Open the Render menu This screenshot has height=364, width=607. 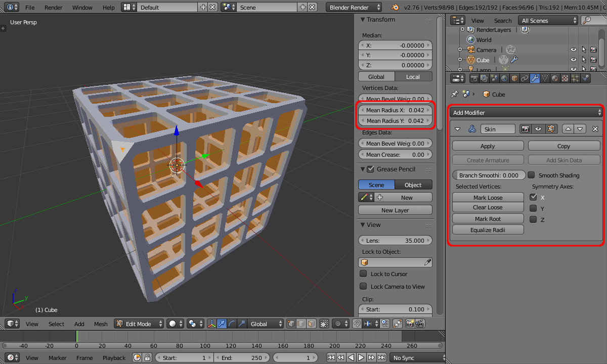[x=53, y=8]
